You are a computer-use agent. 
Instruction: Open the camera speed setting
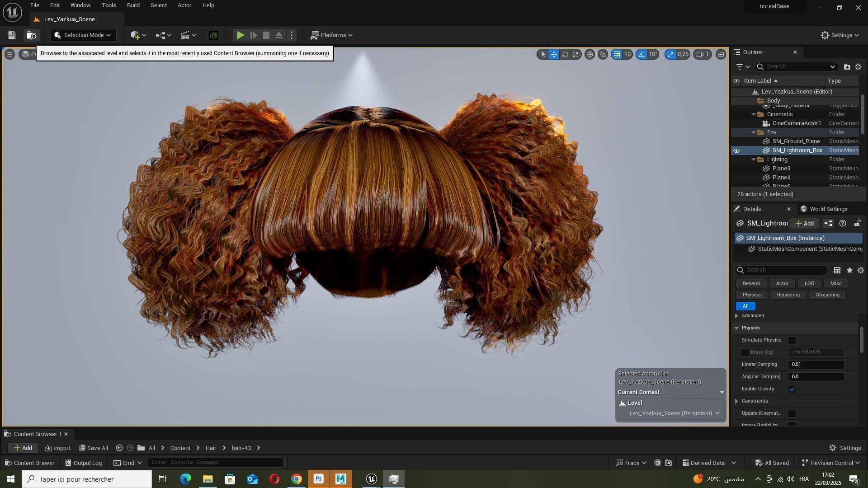(703, 54)
